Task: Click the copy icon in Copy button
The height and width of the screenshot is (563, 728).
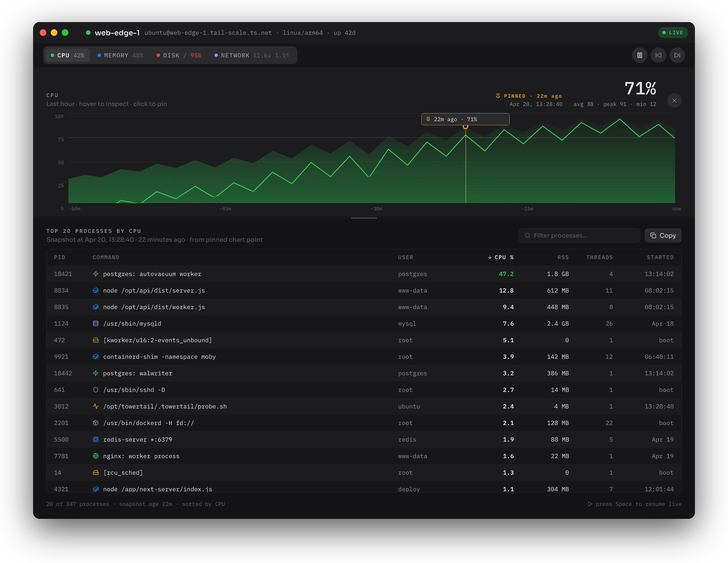Action: coord(653,235)
